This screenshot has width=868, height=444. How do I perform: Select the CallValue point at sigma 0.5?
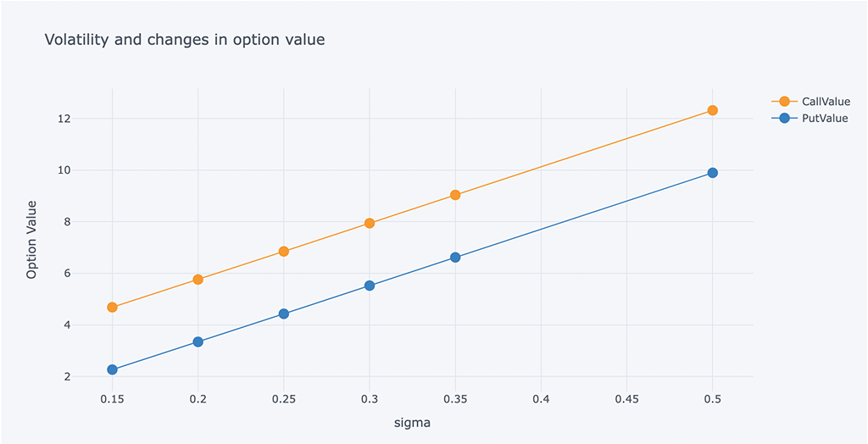tap(713, 110)
